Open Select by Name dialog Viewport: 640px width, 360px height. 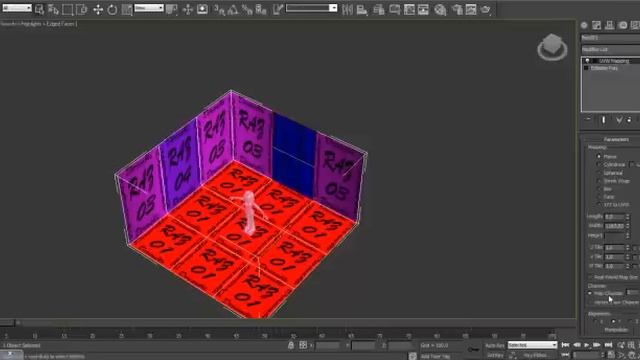(53, 9)
